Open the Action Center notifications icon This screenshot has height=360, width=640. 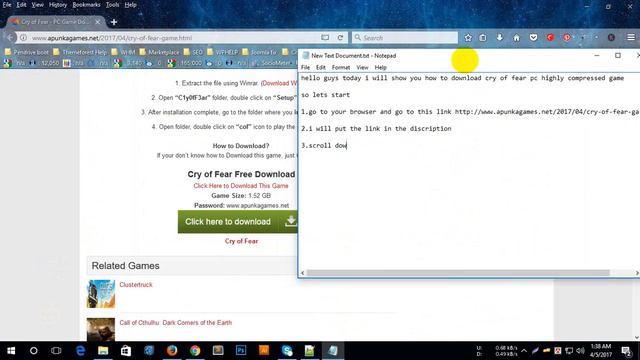[627, 351]
